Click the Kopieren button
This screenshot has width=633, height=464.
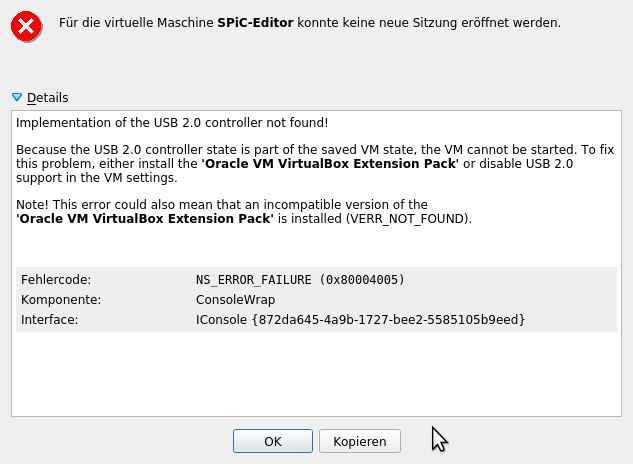(359, 440)
